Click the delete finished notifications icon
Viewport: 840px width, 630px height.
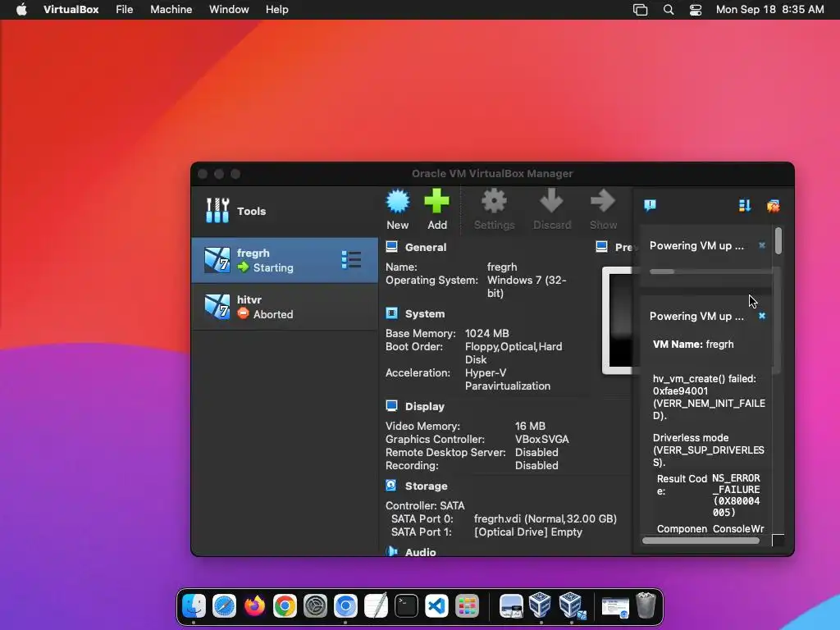(x=773, y=206)
